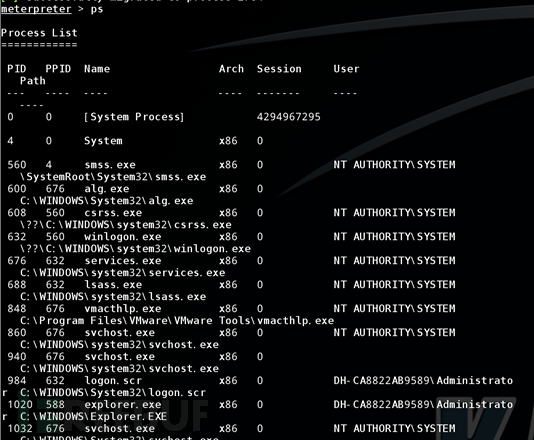
Task: Click the "Session" column header
Action: (279, 69)
